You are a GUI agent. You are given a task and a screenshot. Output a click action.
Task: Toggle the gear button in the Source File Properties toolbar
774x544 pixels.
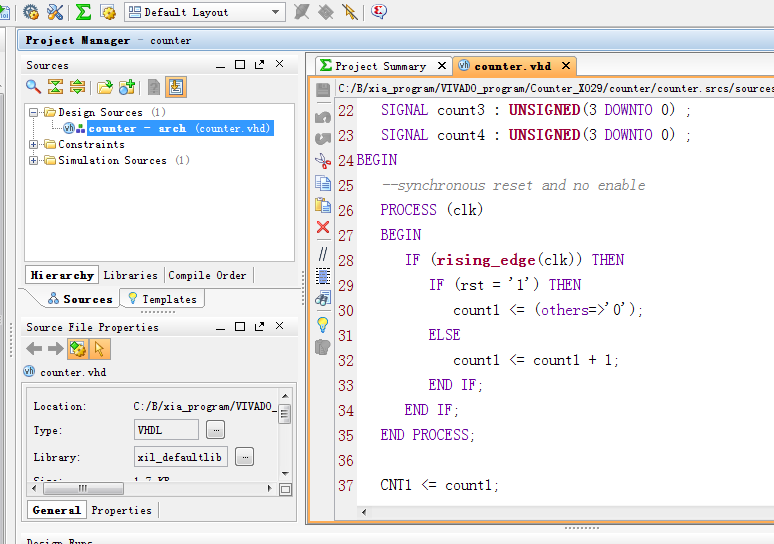pos(77,349)
